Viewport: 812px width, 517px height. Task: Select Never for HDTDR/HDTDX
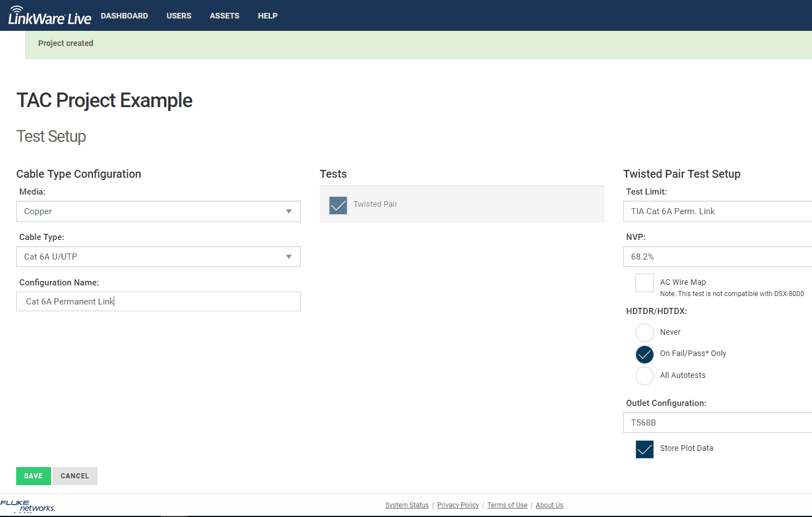[x=644, y=333]
